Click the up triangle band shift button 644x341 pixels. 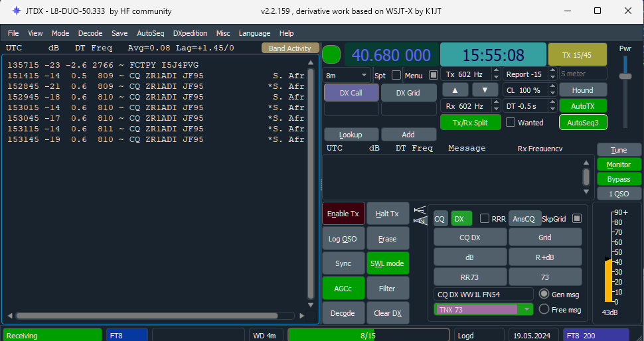click(x=455, y=90)
